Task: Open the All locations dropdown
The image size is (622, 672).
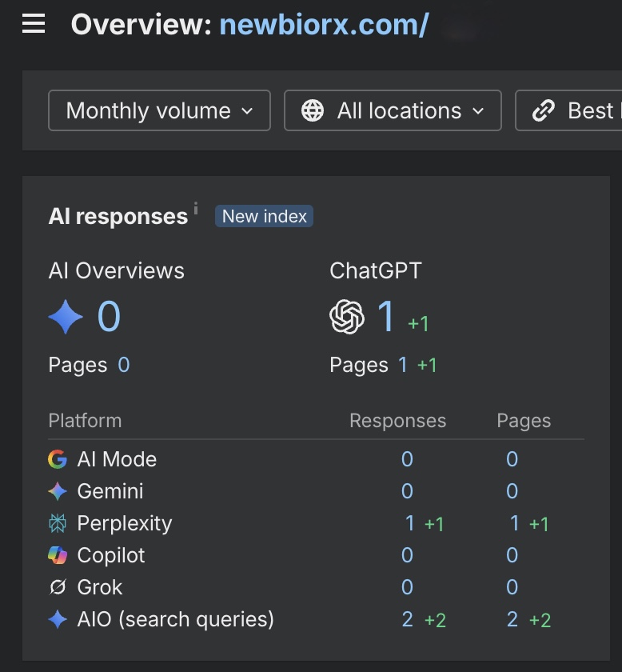Action: [x=393, y=110]
